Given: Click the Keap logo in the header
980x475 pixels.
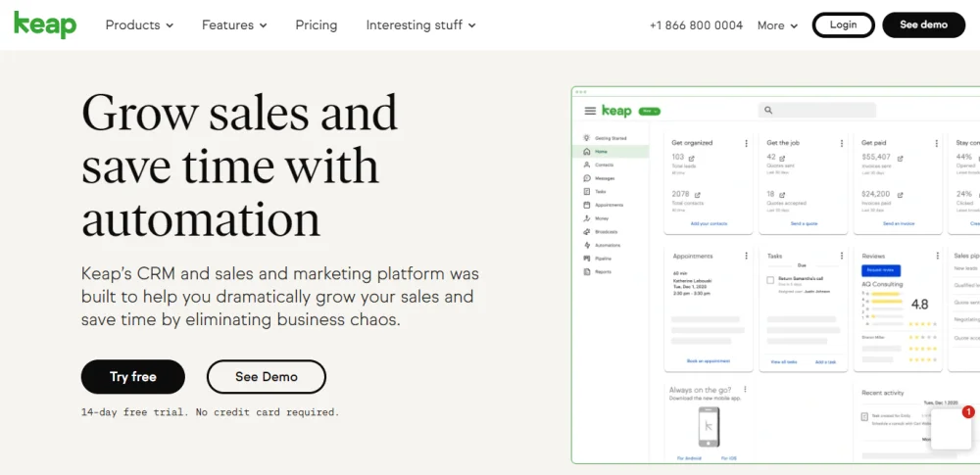Looking at the screenshot, I should [45, 24].
